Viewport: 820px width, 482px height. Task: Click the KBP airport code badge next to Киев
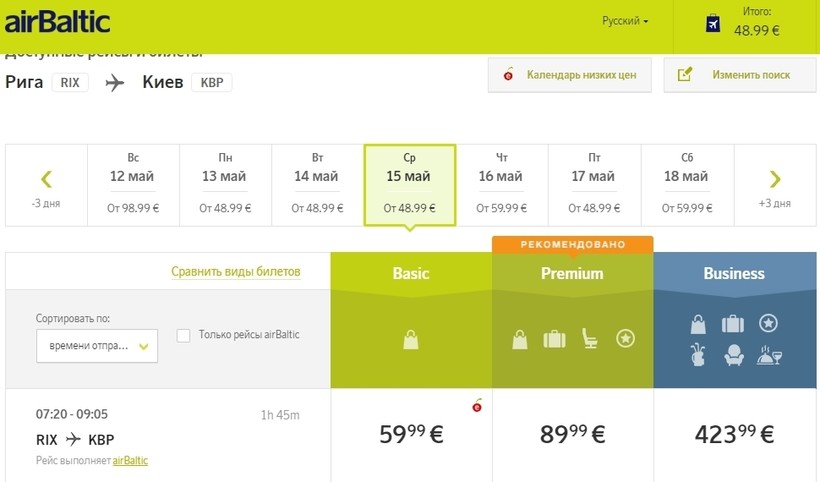coord(212,83)
